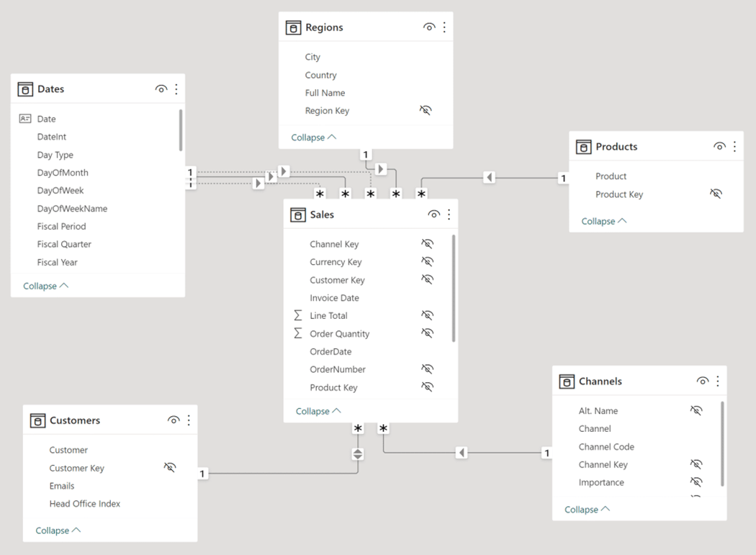
Task: Click the bidirectional Customers relationship filter icon
Action: coord(358,454)
